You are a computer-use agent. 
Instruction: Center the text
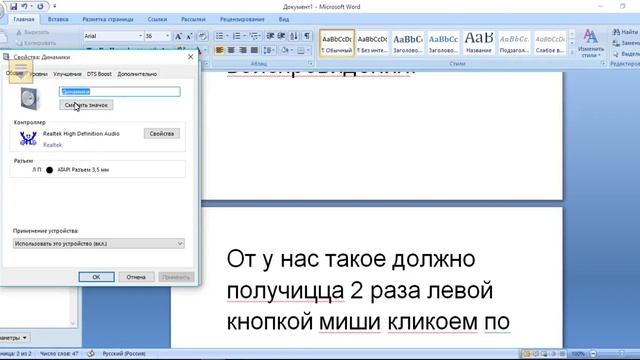point(231,50)
